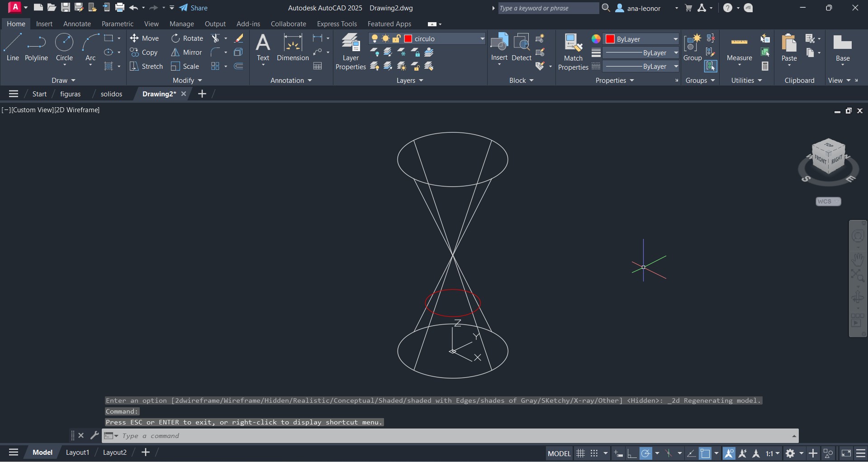Toggle Polar Tracking in status bar
This screenshot has height=462, width=868.
point(646,453)
